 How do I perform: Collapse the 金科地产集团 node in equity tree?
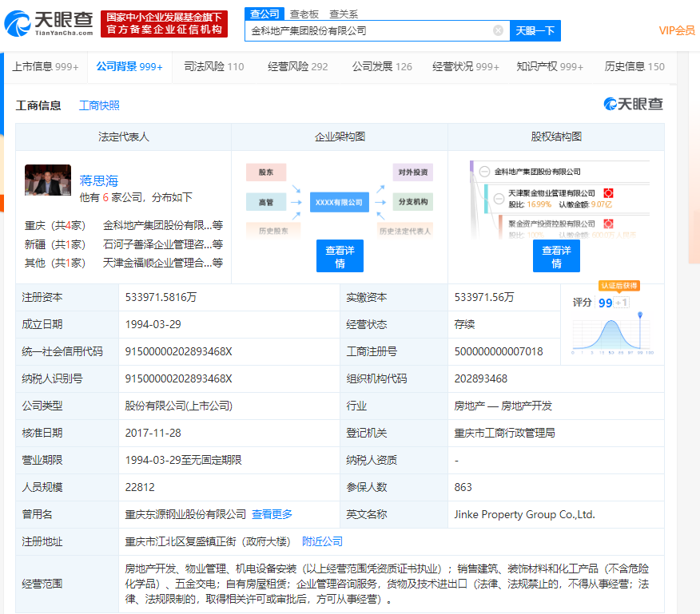tap(484, 172)
